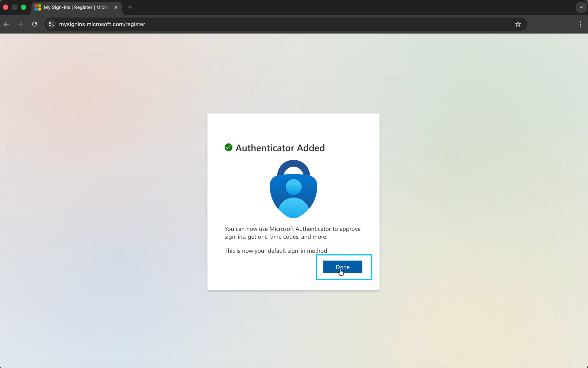Open the site information view beside the URL

pos(51,24)
